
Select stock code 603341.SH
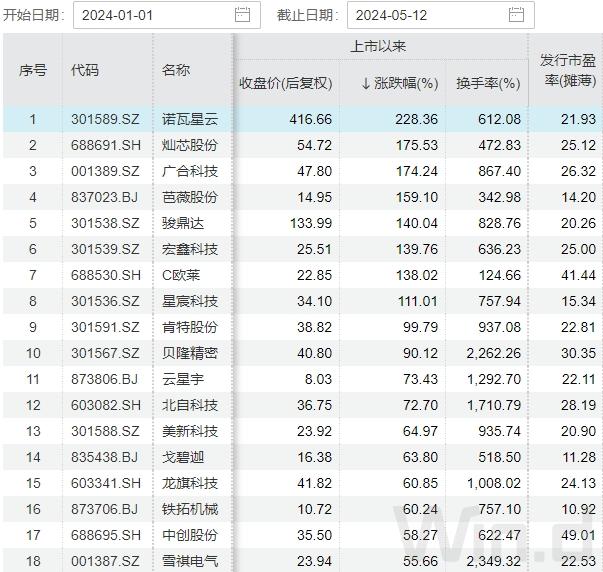[x=106, y=483]
